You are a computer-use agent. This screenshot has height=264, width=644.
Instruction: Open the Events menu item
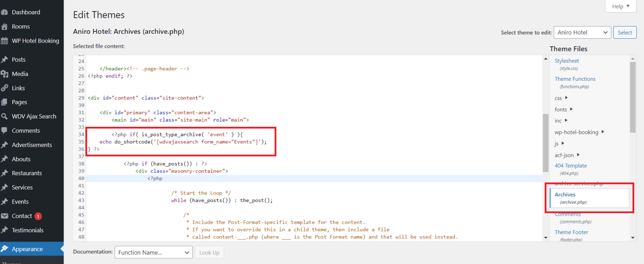coord(20,202)
